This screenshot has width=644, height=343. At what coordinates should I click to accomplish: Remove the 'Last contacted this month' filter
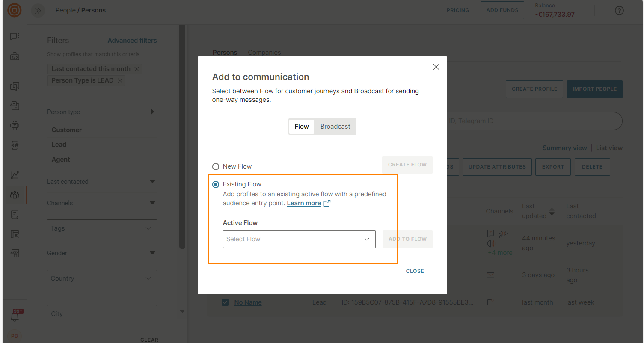tap(137, 69)
